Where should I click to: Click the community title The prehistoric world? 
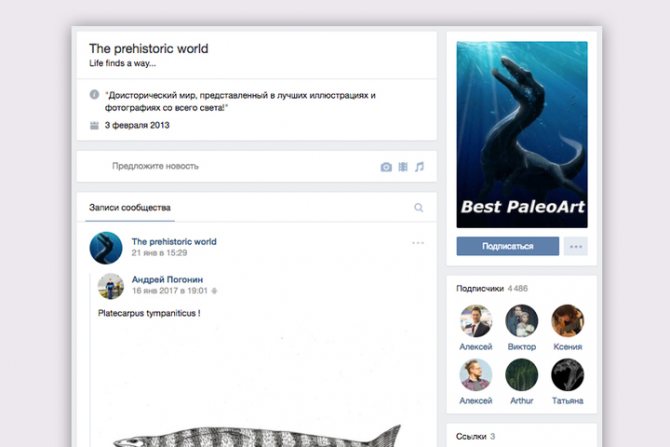pyautogui.click(x=149, y=49)
